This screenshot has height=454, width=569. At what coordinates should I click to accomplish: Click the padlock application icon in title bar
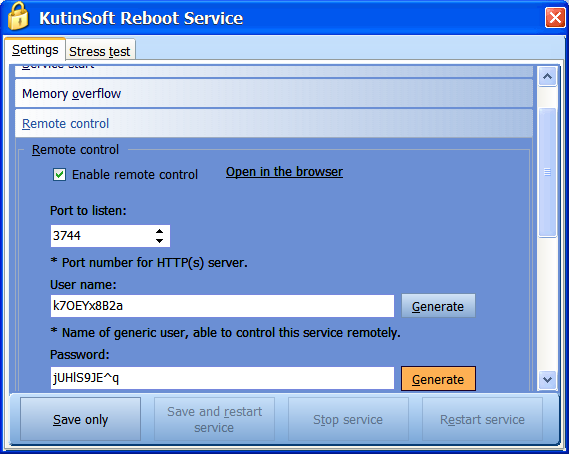[x=18, y=16]
